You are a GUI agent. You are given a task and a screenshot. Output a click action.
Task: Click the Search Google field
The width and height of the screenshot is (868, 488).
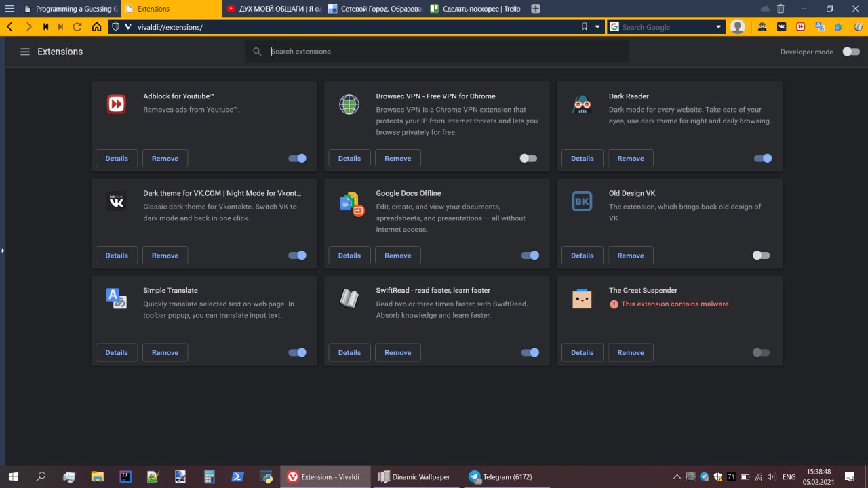coord(667,27)
